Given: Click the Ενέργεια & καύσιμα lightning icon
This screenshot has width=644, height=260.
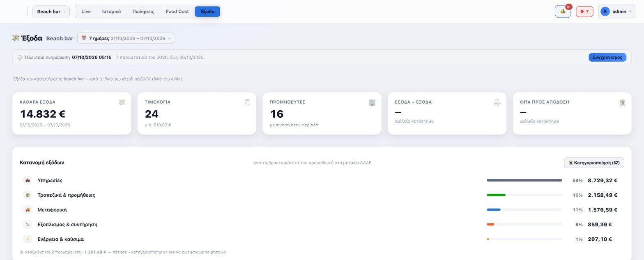Looking at the screenshot, I should [x=28, y=239].
